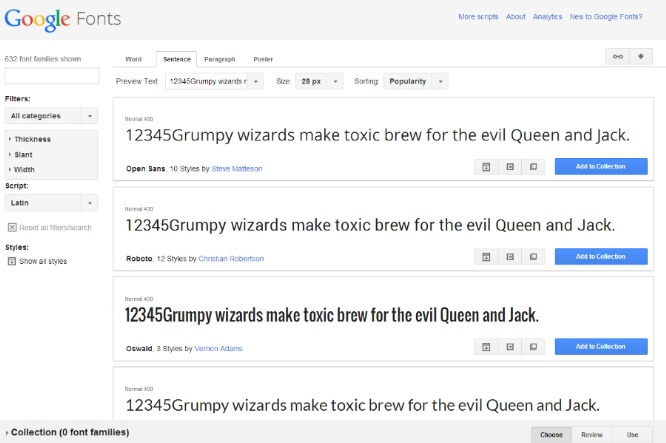Click the Open Sans font name
The width and height of the screenshot is (666, 443).
(x=145, y=169)
